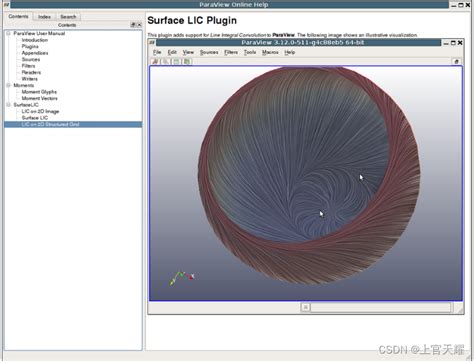Open the Filters menu in ParaView window
This screenshot has width=474, height=361.
click(231, 52)
